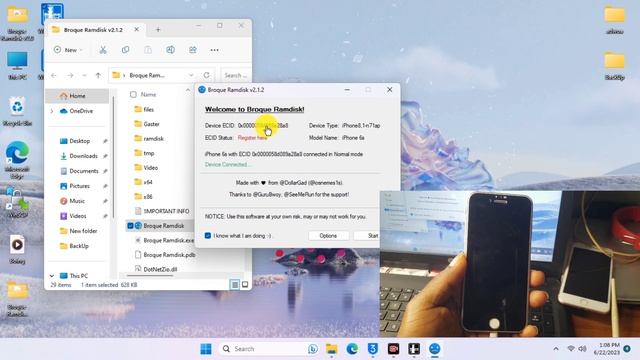Open the See more ellipsis menu in Explorer
Viewport: 640px width, 360px height.
214,50
